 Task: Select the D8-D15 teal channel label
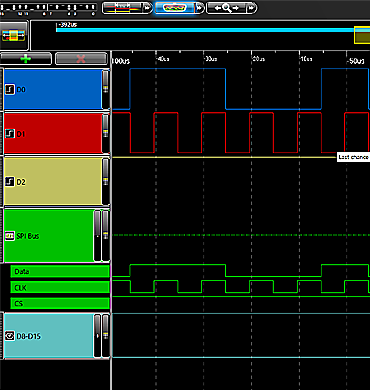[x=48, y=336]
